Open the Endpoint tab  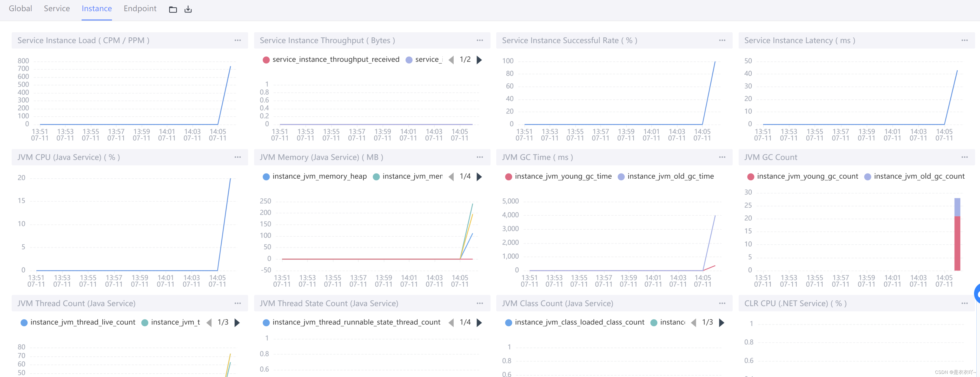(140, 8)
